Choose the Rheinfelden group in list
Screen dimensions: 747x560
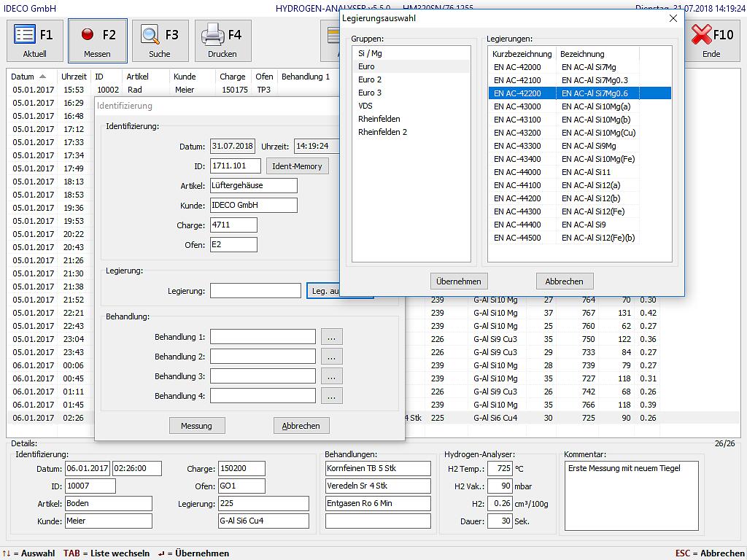pos(379,119)
